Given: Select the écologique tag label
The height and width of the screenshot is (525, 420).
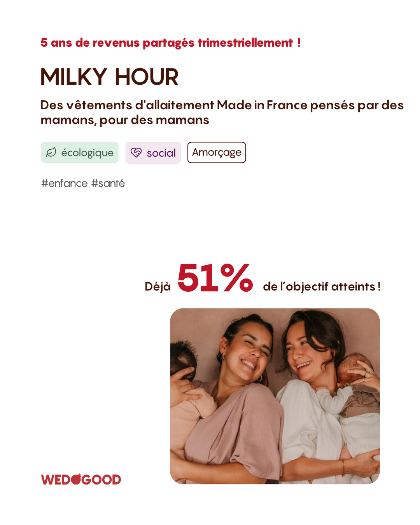Looking at the screenshot, I should click(x=87, y=153).
